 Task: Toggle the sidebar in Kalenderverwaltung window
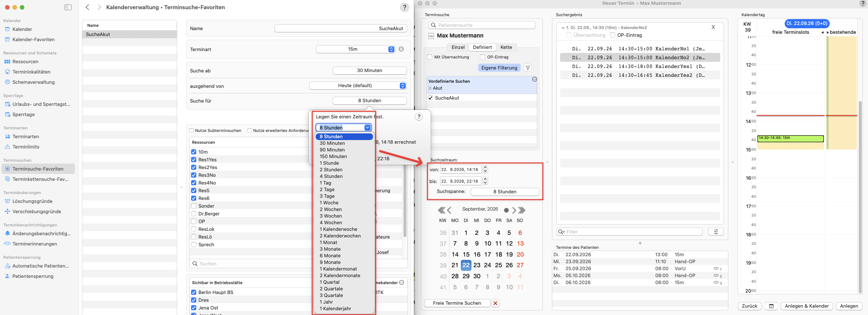point(68,7)
